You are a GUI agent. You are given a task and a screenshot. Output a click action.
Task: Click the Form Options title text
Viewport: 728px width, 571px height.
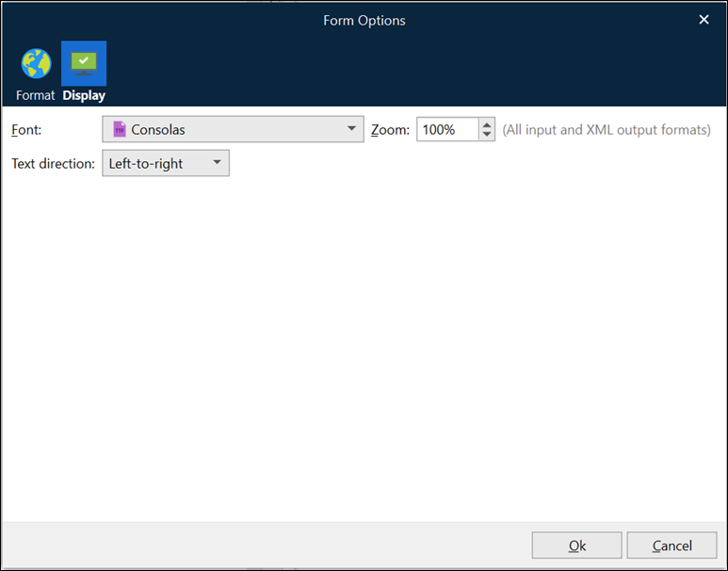(364, 21)
